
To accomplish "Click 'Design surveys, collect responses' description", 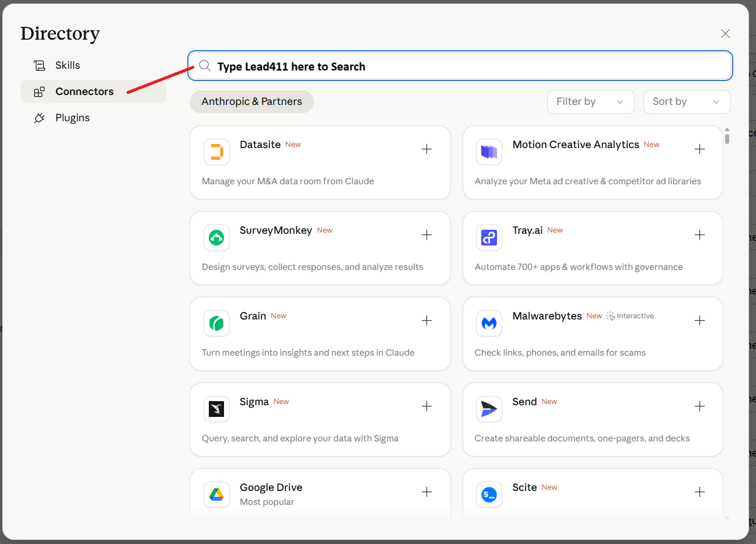I will click(x=313, y=267).
